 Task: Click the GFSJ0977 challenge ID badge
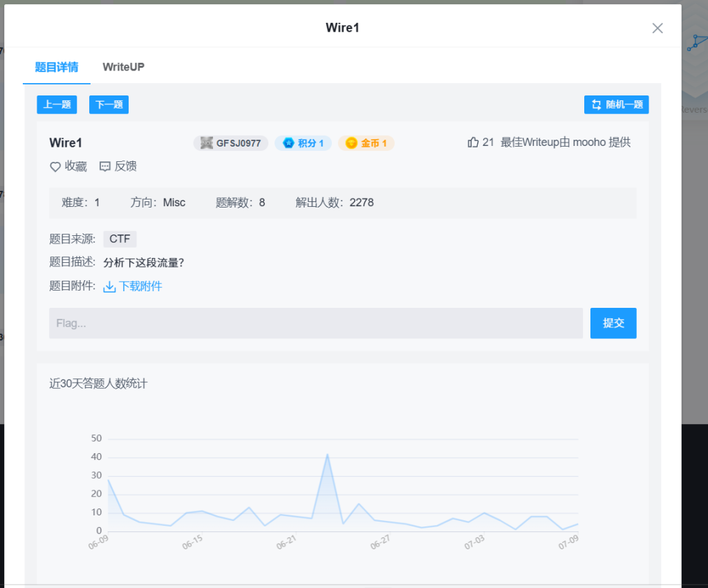click(x=231, y=143)
